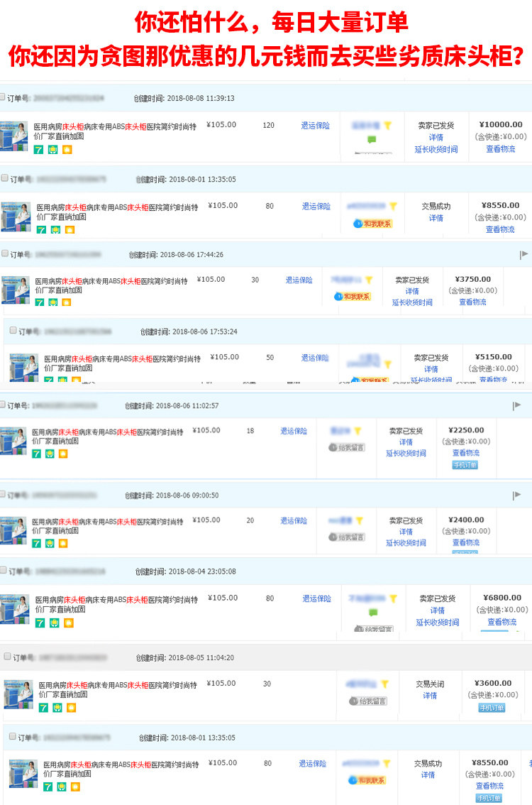Tick the checkbox for the order created 11:39:13
The image size is (532, 805).
(x=3, y=97)
